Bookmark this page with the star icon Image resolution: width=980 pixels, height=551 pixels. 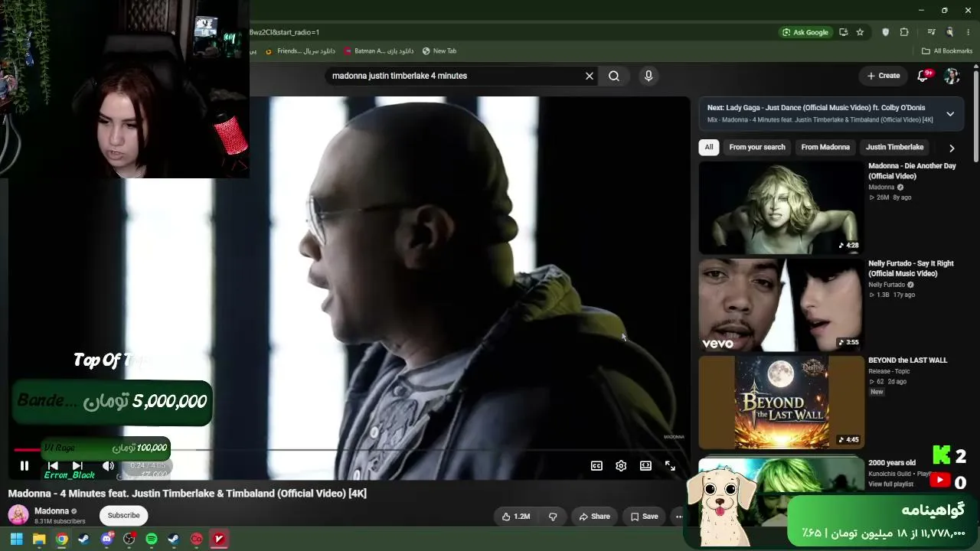coord(860,32)
